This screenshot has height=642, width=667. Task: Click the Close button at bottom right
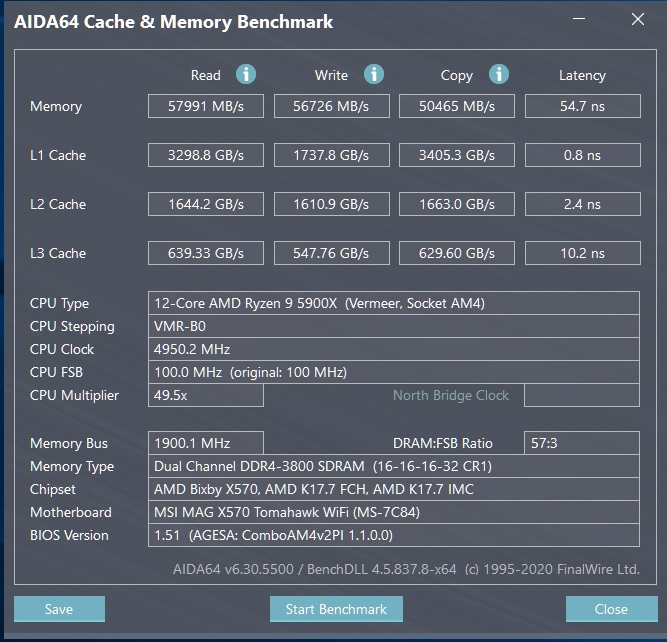[611, 609]
